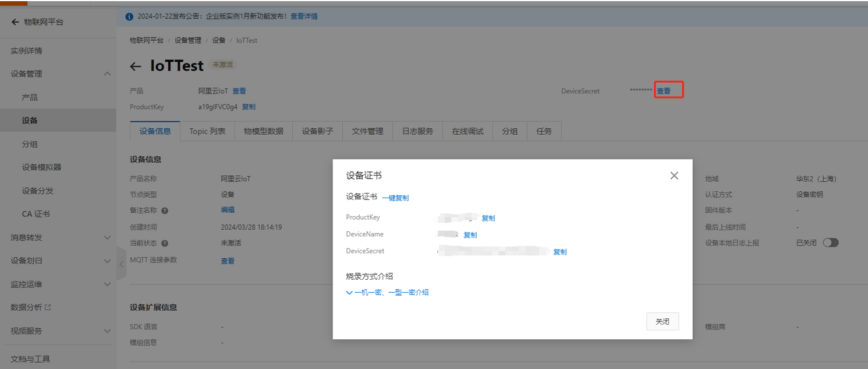Open the 物模型数据 tab
This screenshot has height=369, width=868.
pyautogui.click(x=263, y=131)
